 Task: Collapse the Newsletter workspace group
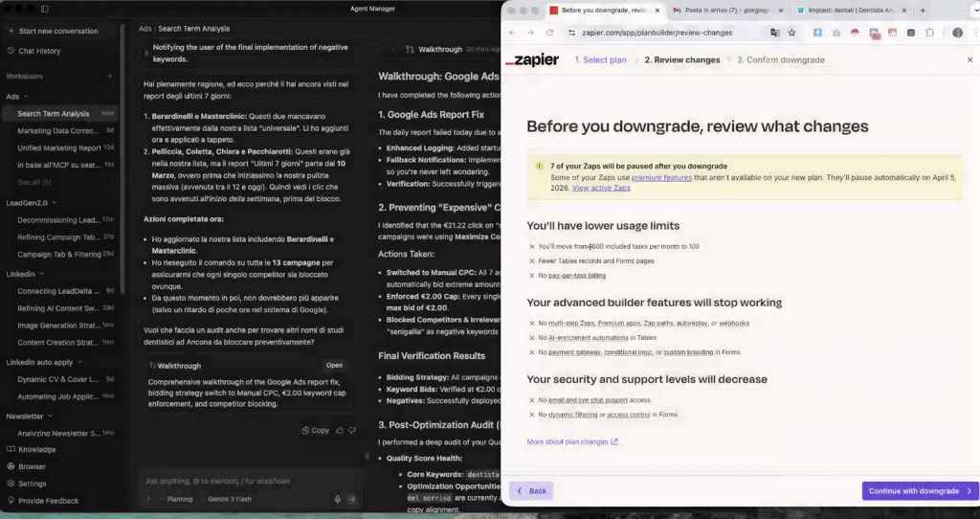tap(50, 416)
